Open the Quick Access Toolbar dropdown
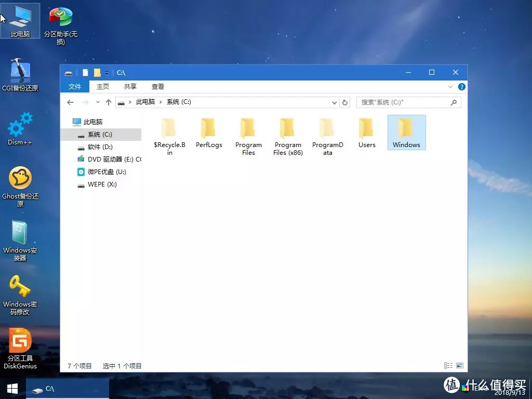This screenshot has width=532, height=399. (108, 73)
